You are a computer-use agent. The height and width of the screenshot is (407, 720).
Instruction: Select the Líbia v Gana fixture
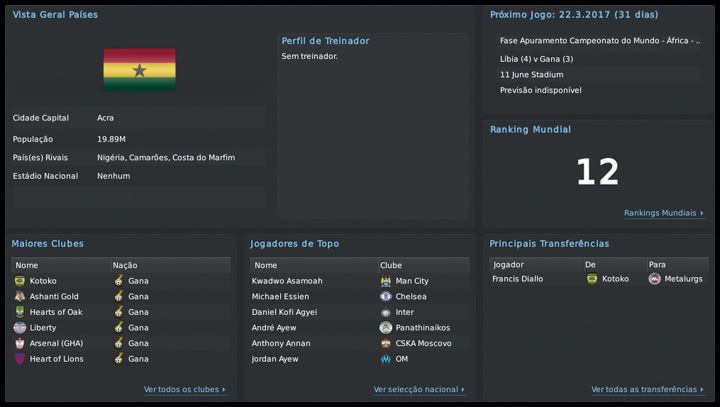click(536, 59)
